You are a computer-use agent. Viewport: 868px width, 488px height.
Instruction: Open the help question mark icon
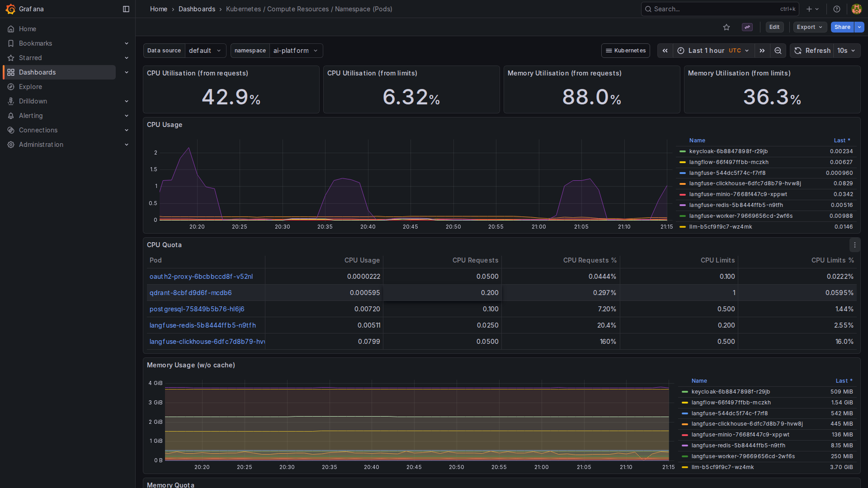click(x=837, y=9)
